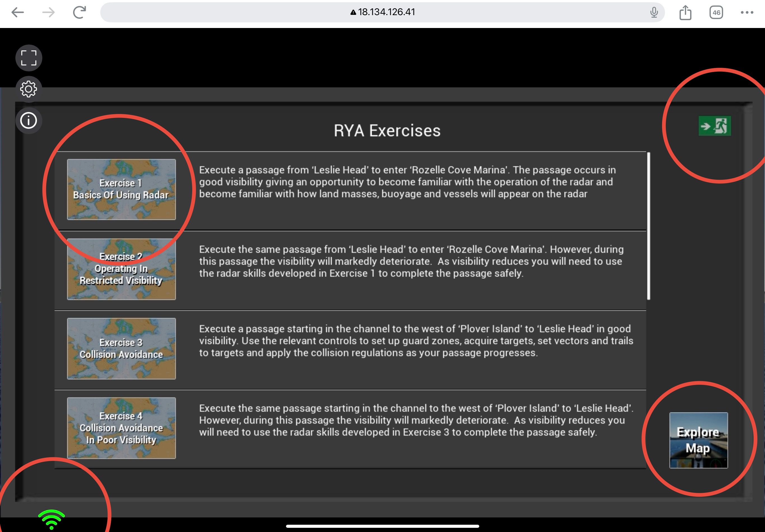The image size is (765, 532).
Task: Open Exercise 3 Collision Avoidance
Action: pos(121,348)
